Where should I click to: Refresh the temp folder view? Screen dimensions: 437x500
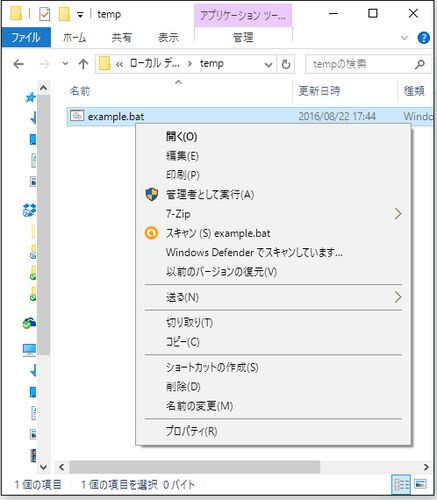coord(286,64)
